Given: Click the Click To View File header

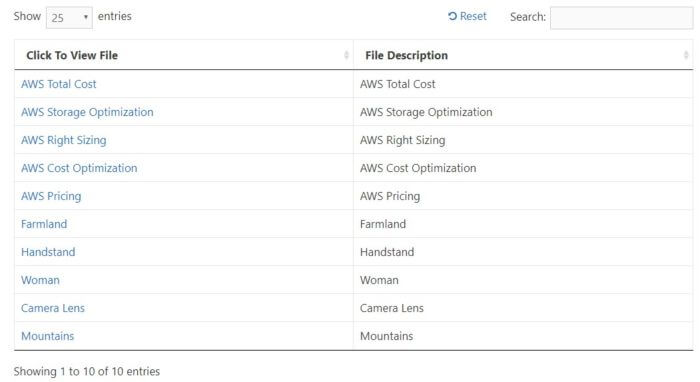Looking at the screenshot, I should click(183, 55).
